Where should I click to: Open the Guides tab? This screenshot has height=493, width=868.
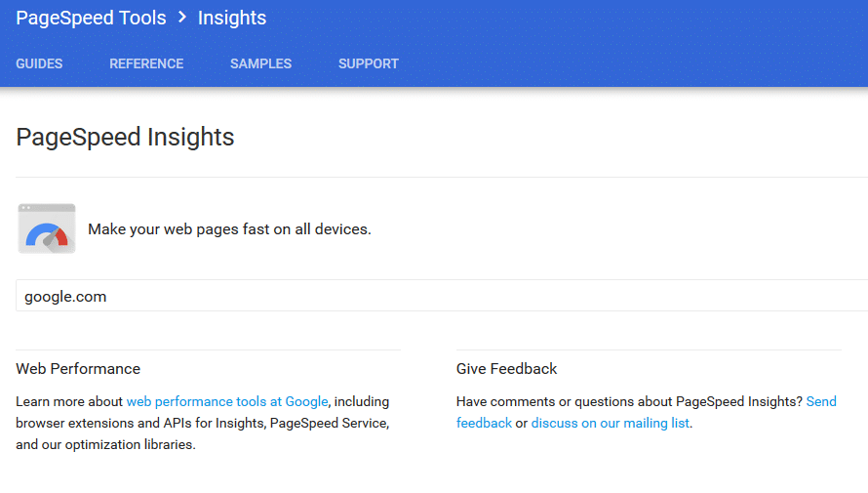point(39,63)
